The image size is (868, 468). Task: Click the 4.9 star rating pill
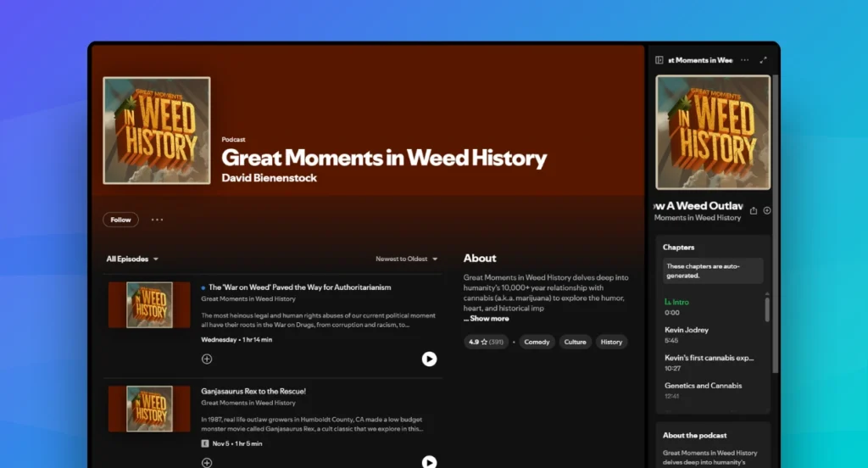pyautogui.click(x=486, y=342)
